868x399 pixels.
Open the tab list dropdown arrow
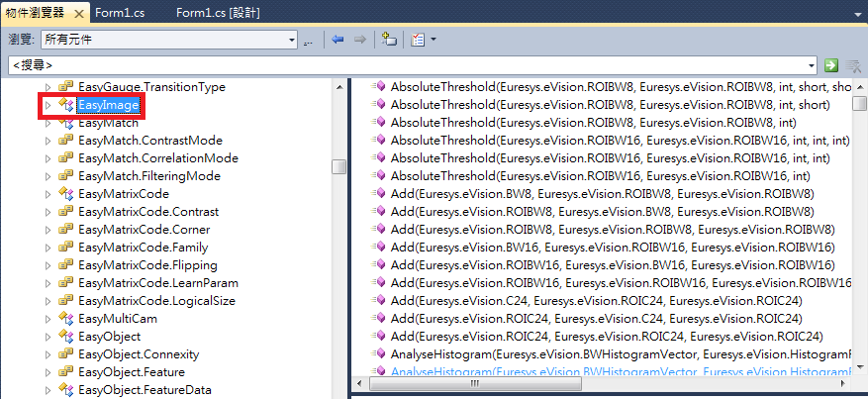858,14
